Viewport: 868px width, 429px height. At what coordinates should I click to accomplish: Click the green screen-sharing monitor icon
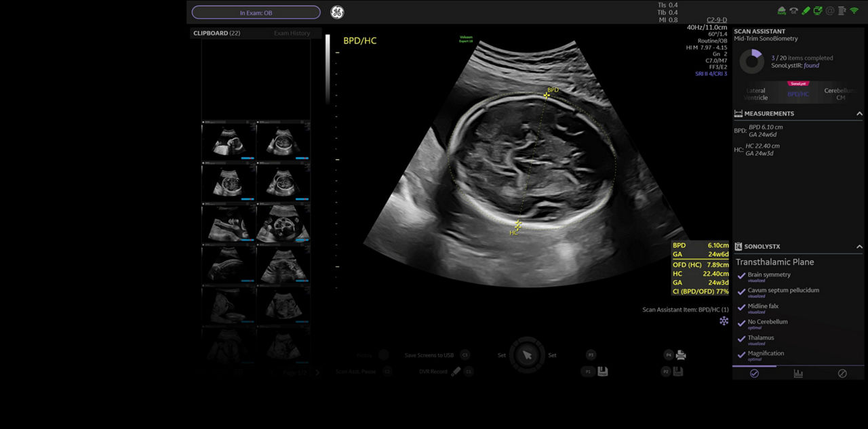(818, 11)
